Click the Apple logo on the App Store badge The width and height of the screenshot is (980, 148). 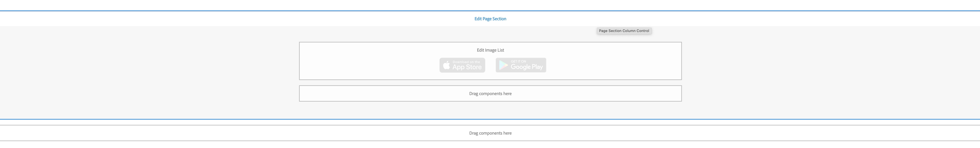446,65
